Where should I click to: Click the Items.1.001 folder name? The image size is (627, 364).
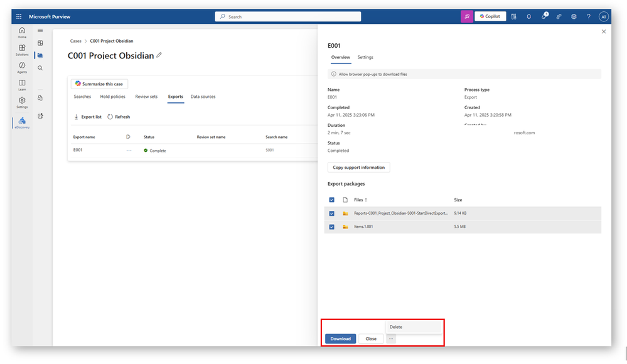tap(363, 227)
